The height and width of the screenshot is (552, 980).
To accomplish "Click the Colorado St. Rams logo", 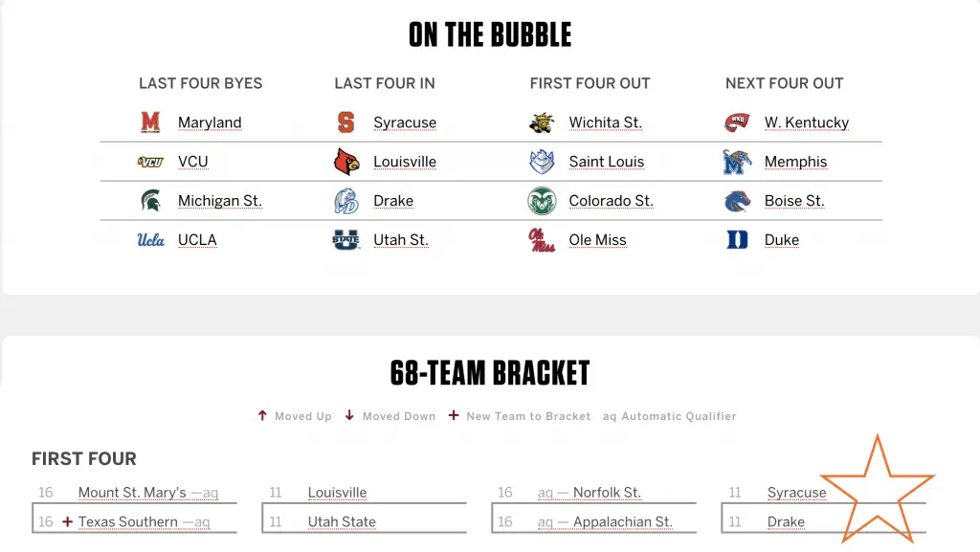I will pos(542,201).
